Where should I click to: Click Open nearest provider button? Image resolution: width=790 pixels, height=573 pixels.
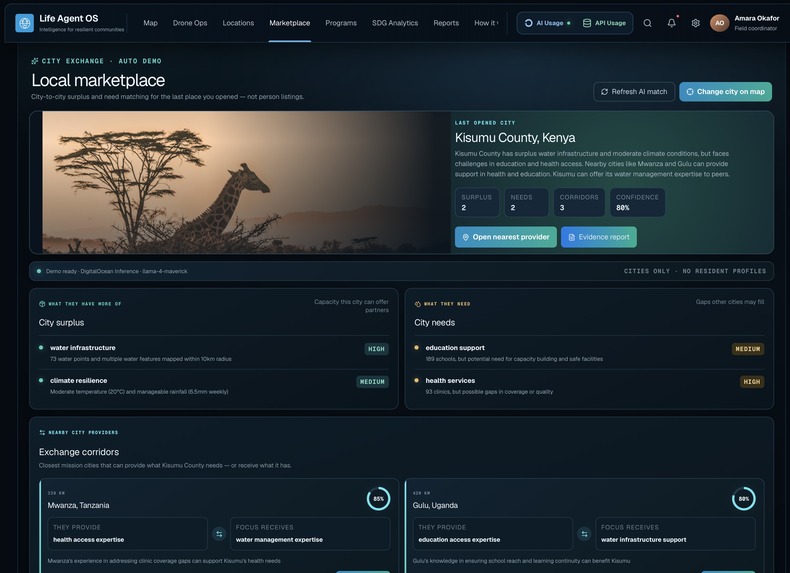(506, 237)
